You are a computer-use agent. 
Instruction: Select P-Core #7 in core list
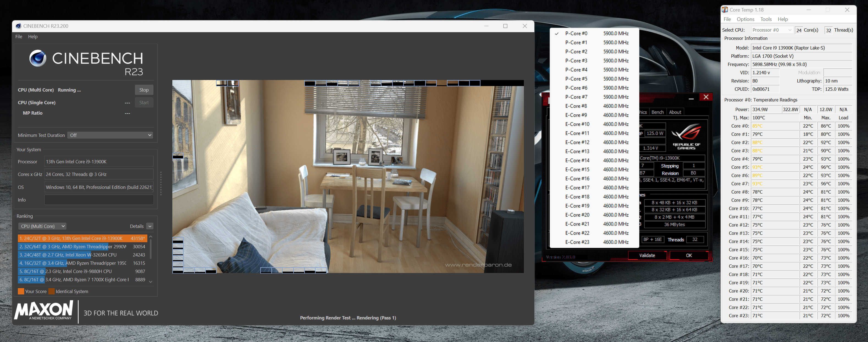tap(594, 97)
